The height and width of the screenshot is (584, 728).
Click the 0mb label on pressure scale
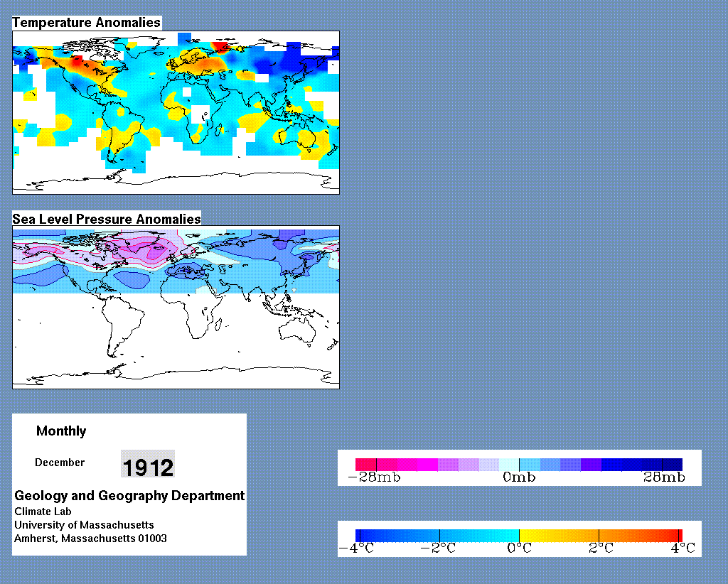pyautogui.click(x=519, y=477)
